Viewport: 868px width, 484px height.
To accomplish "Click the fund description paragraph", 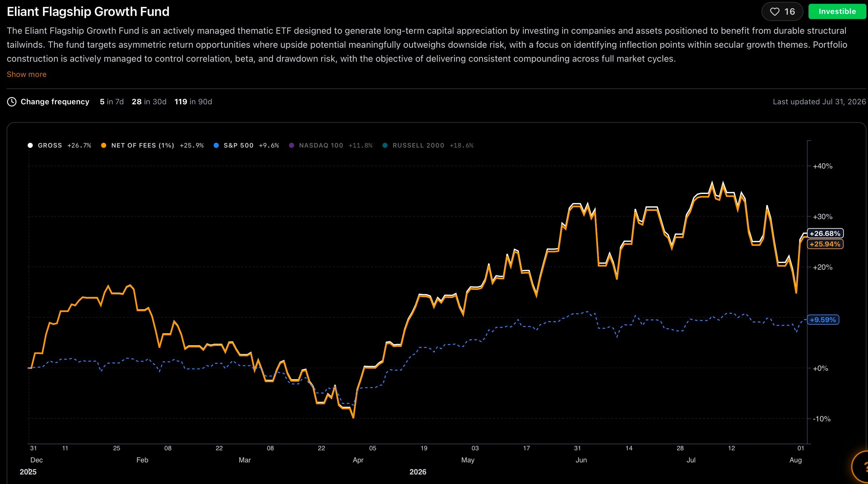I will [x=427, y=45].
